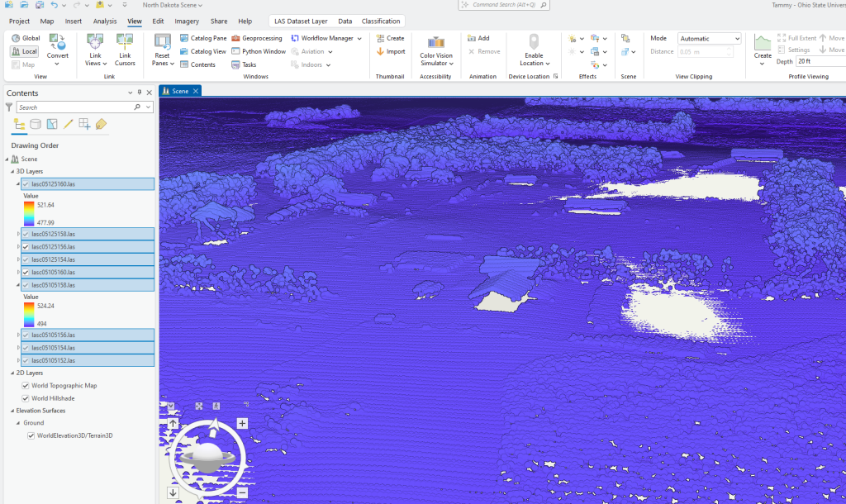Image resolution: width=846 pixels, height=504 pixels.
Task: Switch to the LAS Dataset Layer tab
Action: pyautogui.click(x=300, y=21)
